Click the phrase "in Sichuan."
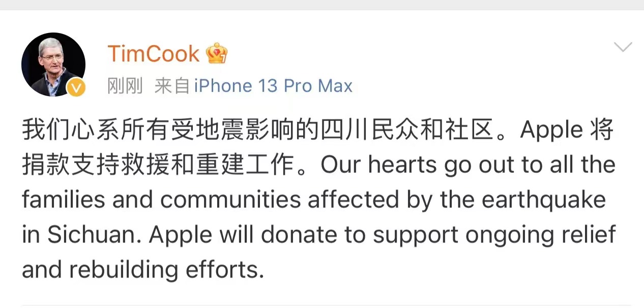 tap(82, 235)
